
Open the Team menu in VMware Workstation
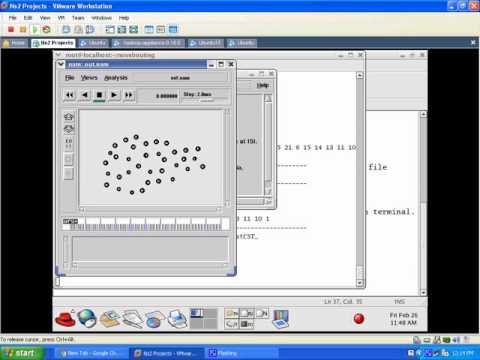(x=78, y=18)
